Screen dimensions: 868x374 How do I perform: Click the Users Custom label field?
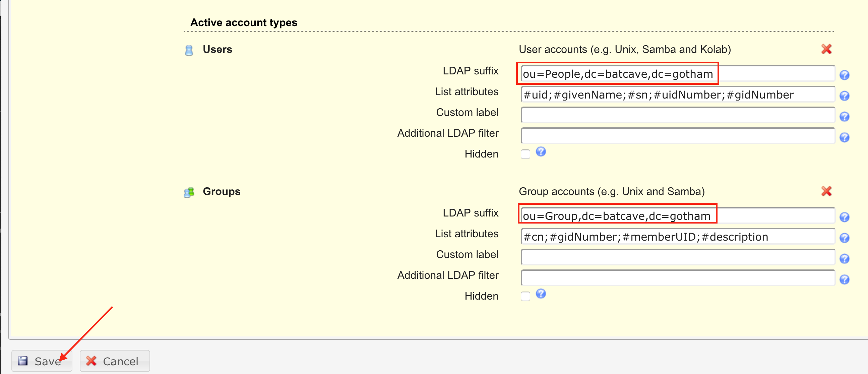coord(677,115)
